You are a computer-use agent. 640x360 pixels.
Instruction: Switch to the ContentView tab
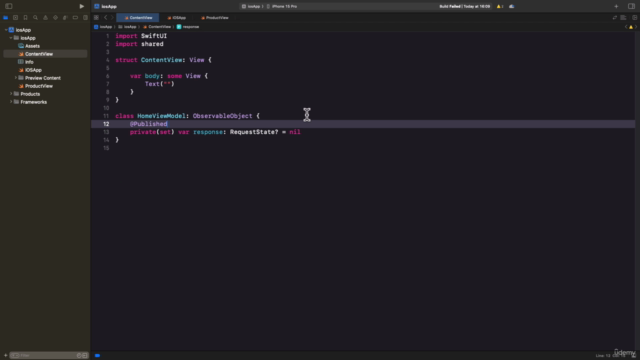(138, 18)
